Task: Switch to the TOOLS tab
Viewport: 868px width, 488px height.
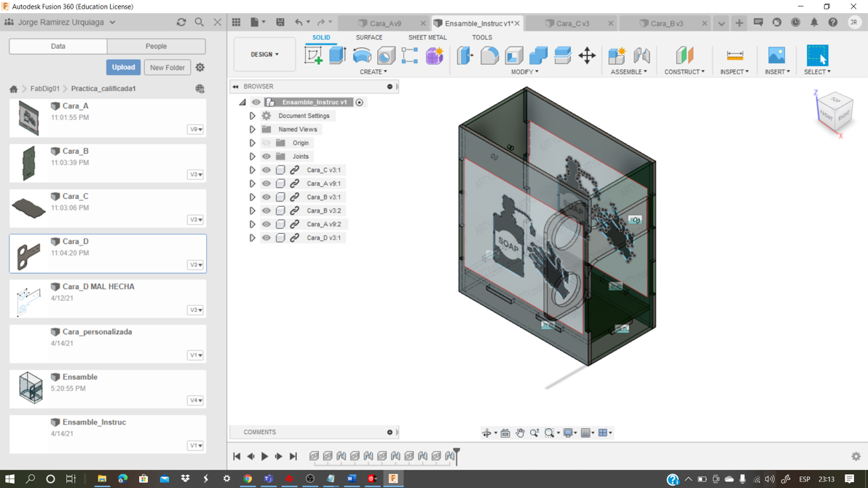Action: (481, 37)
